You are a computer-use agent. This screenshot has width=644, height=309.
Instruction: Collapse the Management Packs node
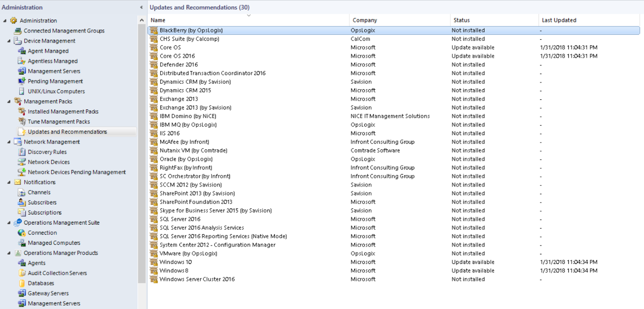click(9, 101)
